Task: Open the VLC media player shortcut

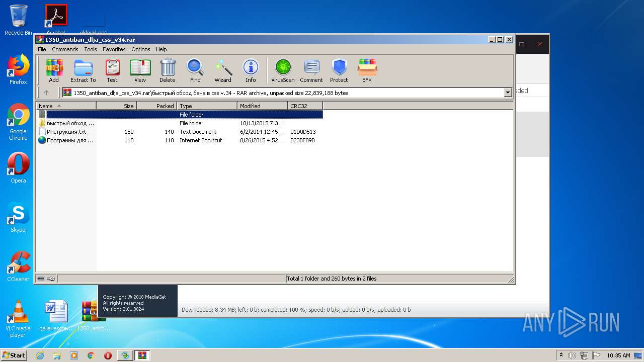Action: (18, 319)
